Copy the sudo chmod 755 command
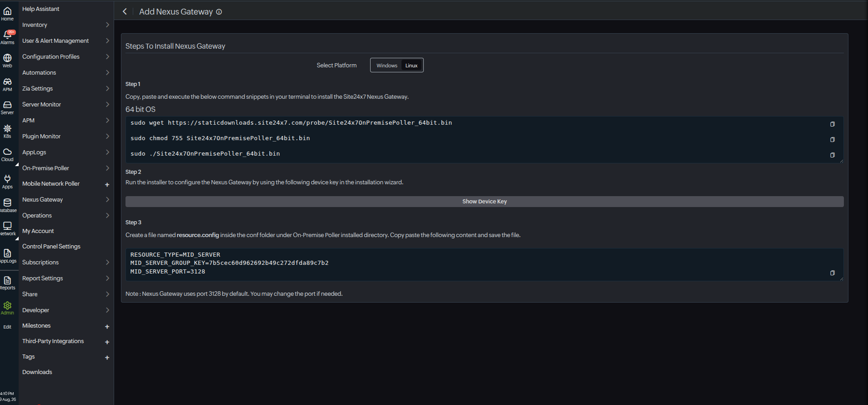Viewport: 868px width, 405px height. pyautogui.click(x=833, y=139)
